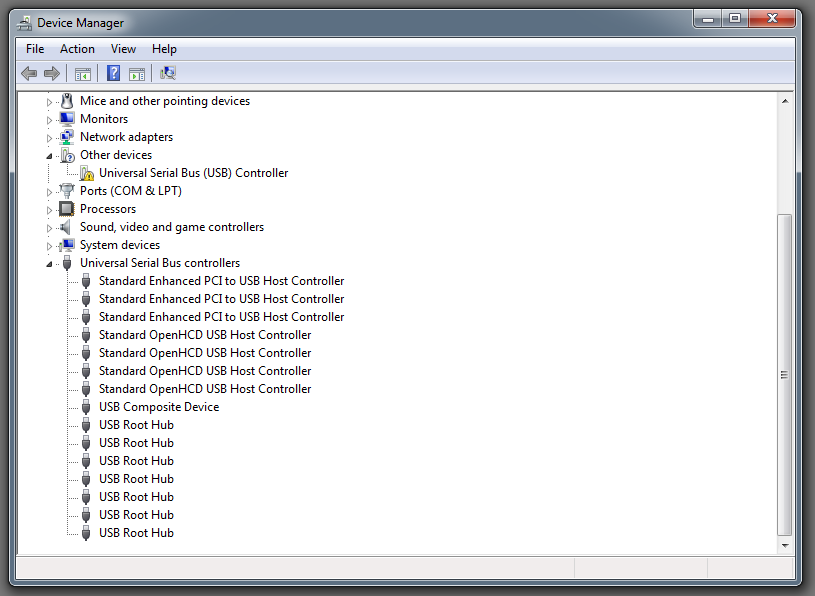This screenshot has width=815, height=596.
Task: Click the Back arrow toolbar icon
Action: [x=29, y=73]
